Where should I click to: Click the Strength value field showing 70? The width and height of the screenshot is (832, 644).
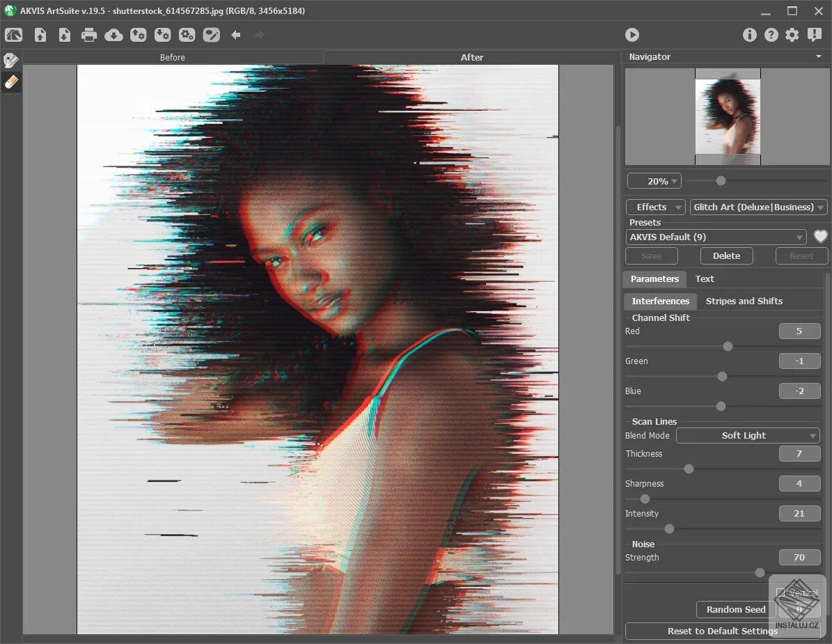tap(800, 558)
